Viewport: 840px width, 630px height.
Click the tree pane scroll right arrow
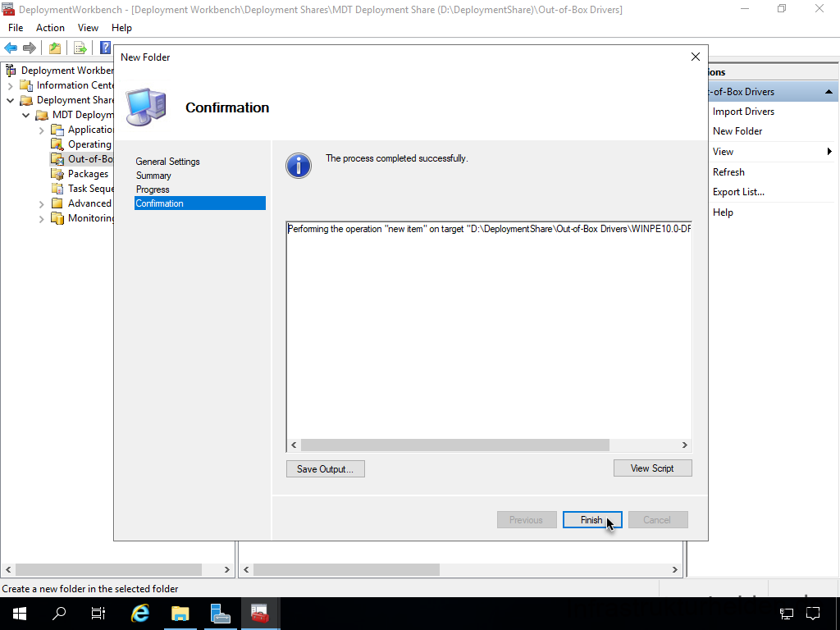(x=226, y=569)
